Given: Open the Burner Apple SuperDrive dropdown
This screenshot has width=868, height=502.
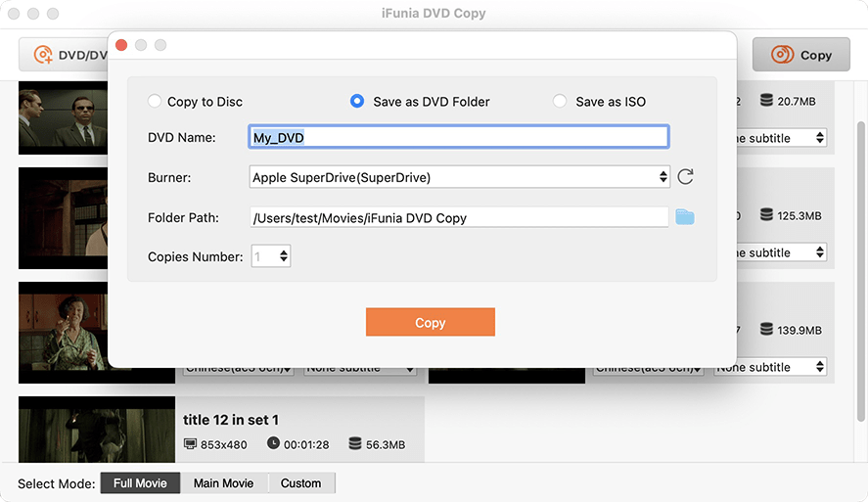Looking at the screenshot, I should (459, 177).
